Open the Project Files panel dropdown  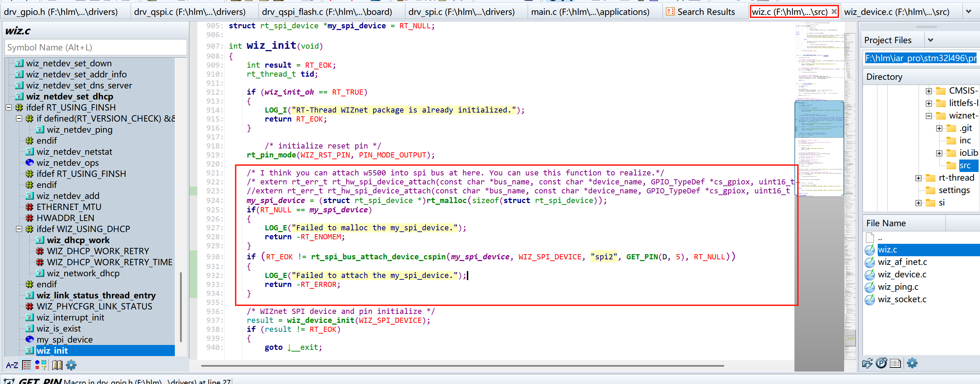pyautogui.click(x=931, y=40)
